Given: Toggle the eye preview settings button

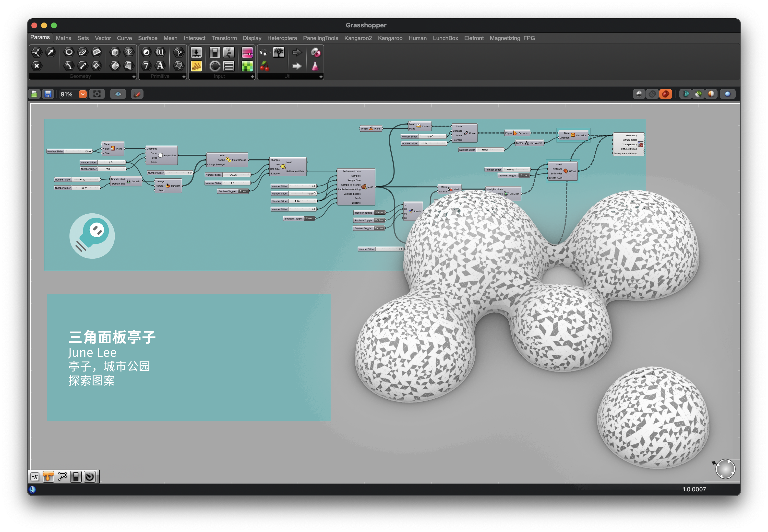Looking at the screenshot, I should [118, 94].
